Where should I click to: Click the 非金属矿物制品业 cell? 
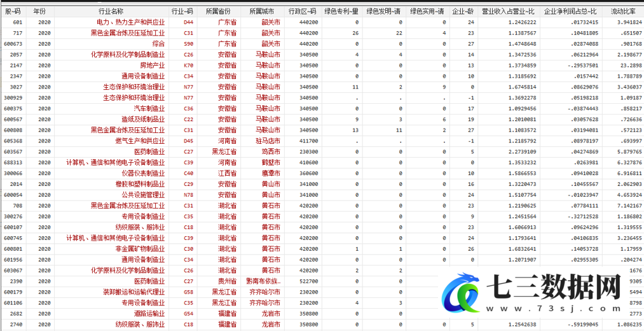pos(140,249)
